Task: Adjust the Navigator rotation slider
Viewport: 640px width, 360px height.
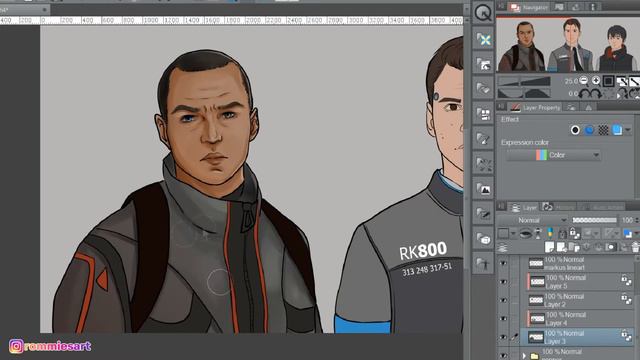Action: coord(524,93)
